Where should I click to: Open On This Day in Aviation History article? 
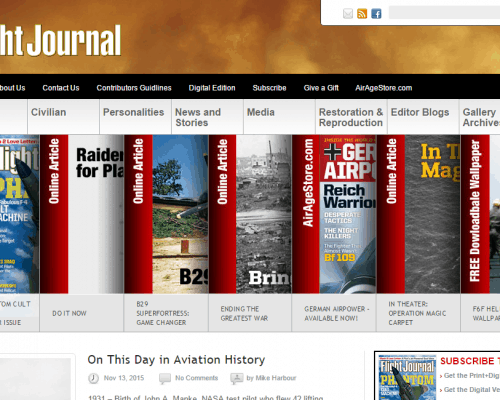176,360
